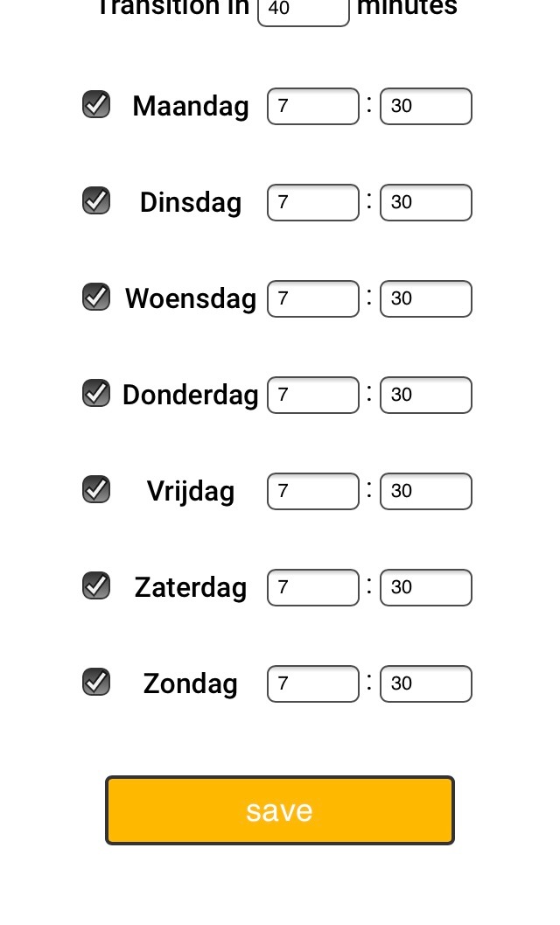Disable the Woensdag checkbox
This screenshot has width=560, height=925.
96,297
